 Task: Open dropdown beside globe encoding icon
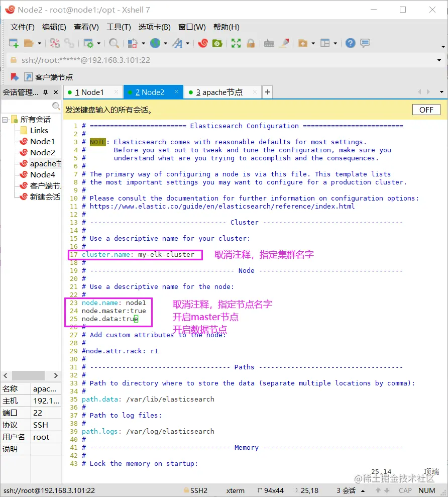(x=165, y=43)
